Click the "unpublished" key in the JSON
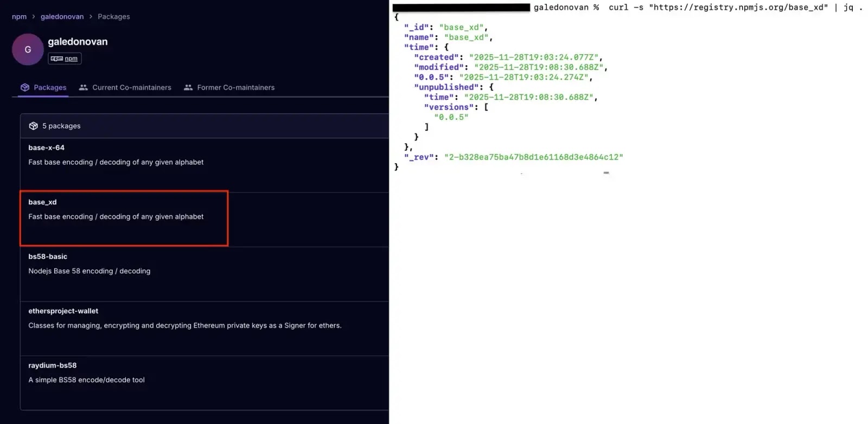This screenshot has height=424, width=868. pyautogui.click(x=447, y=87)
